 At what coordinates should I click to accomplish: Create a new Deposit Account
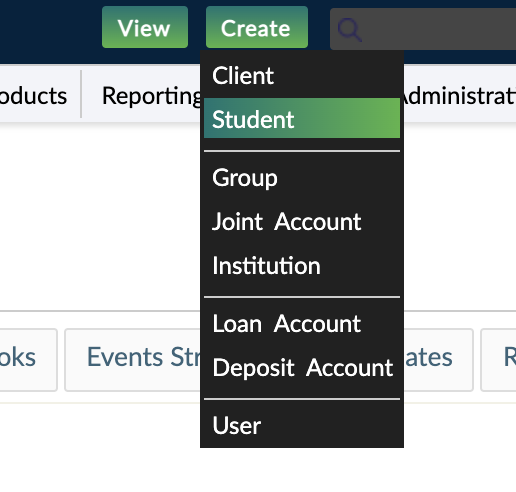pos(302,368)
